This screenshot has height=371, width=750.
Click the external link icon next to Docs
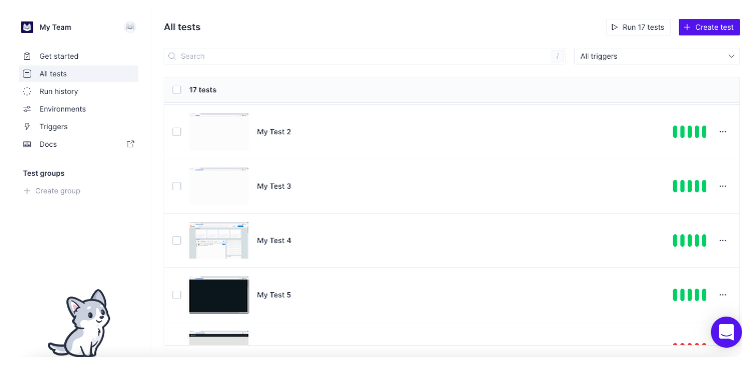pos(130,144)
